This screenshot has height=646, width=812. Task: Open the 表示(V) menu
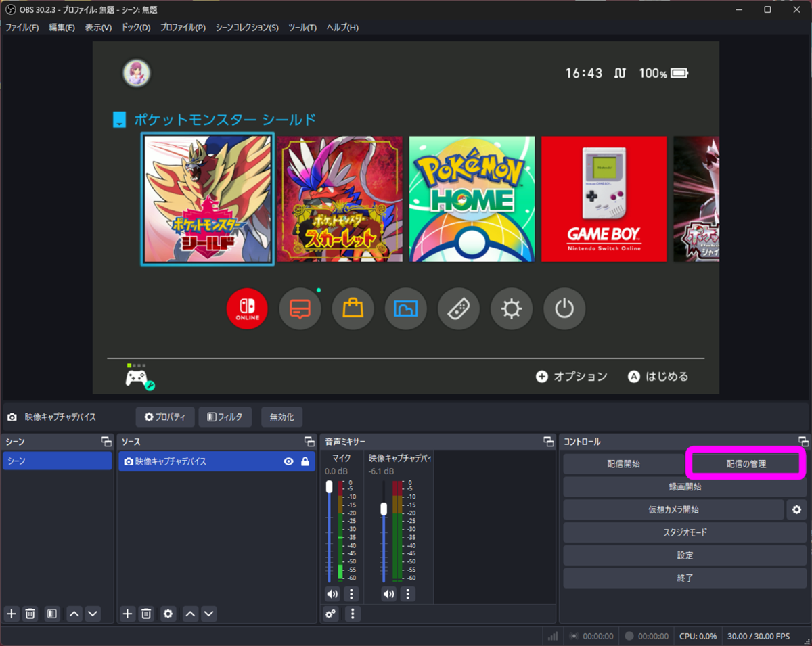tap(98, 28)
